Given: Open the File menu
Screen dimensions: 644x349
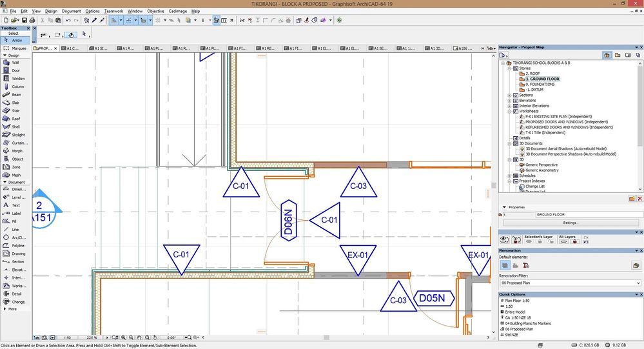Looking at the screenshot, I should (x=13, y=11).
